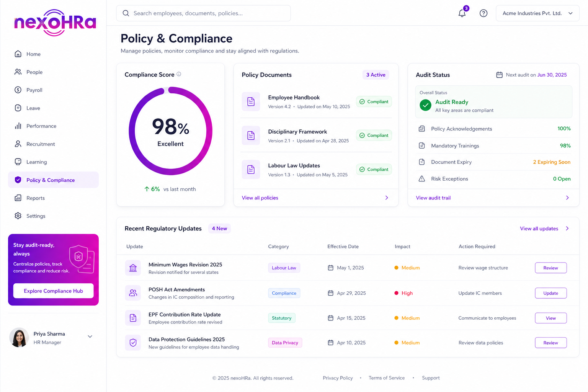
Task: Open Reports in the sidebar
Action: pos(53,198)
